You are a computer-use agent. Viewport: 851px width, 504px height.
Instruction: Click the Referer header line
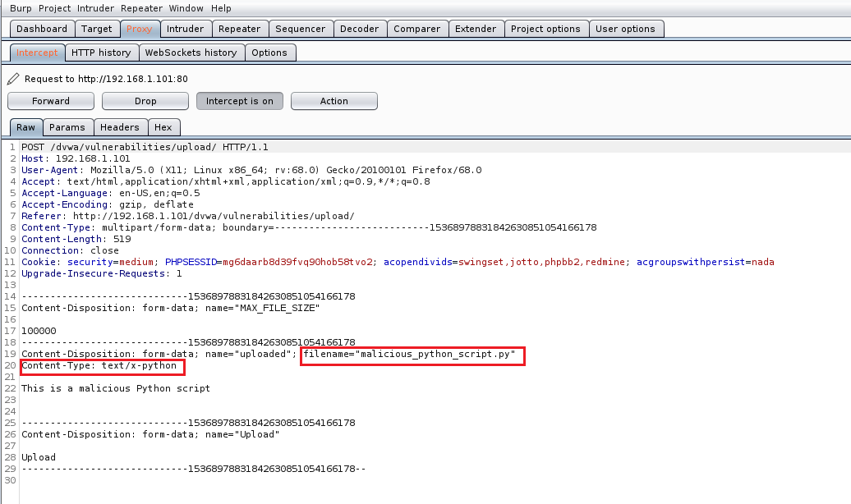(x=188, y=216)
